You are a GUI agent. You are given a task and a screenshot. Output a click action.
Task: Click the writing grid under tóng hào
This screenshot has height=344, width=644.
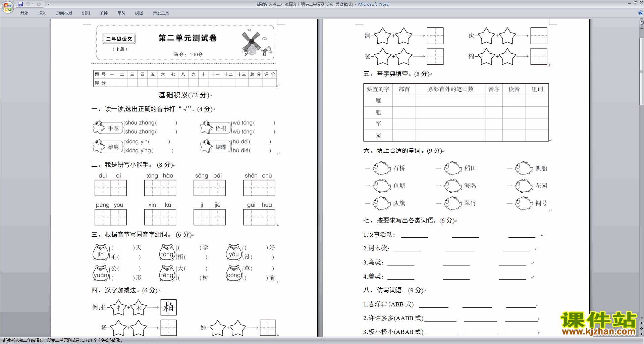tap(160, 188)
